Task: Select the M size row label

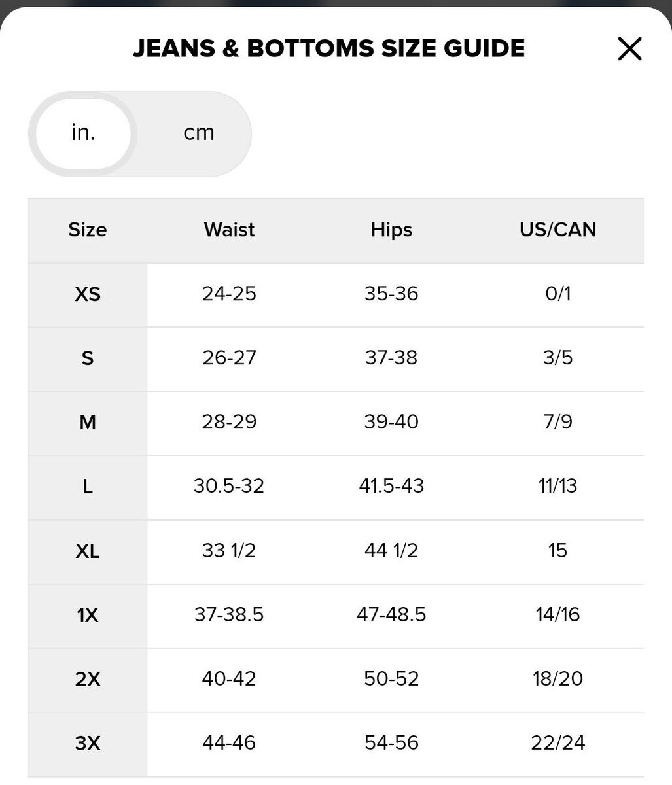Action: (88, 422)
